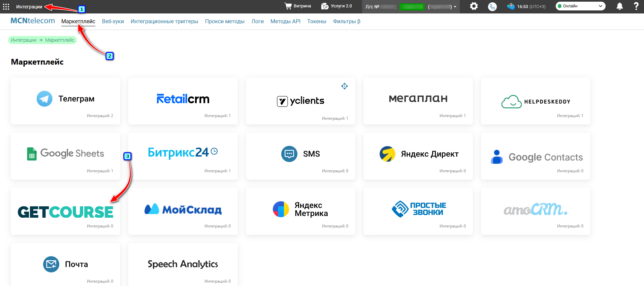Click the Google Sheets logo icon

tap(32, 154)
